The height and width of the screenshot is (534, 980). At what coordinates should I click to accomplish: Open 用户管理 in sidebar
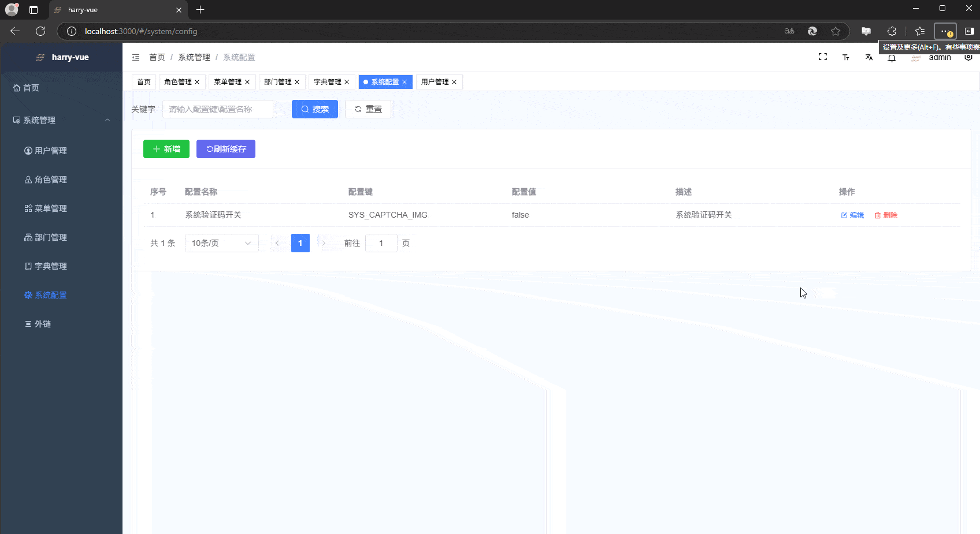(61, 151)
